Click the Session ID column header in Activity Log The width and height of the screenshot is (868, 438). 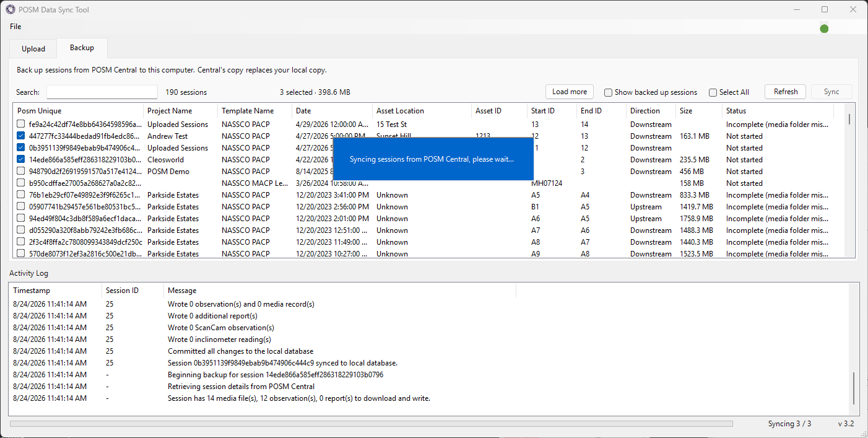point(132,291)
